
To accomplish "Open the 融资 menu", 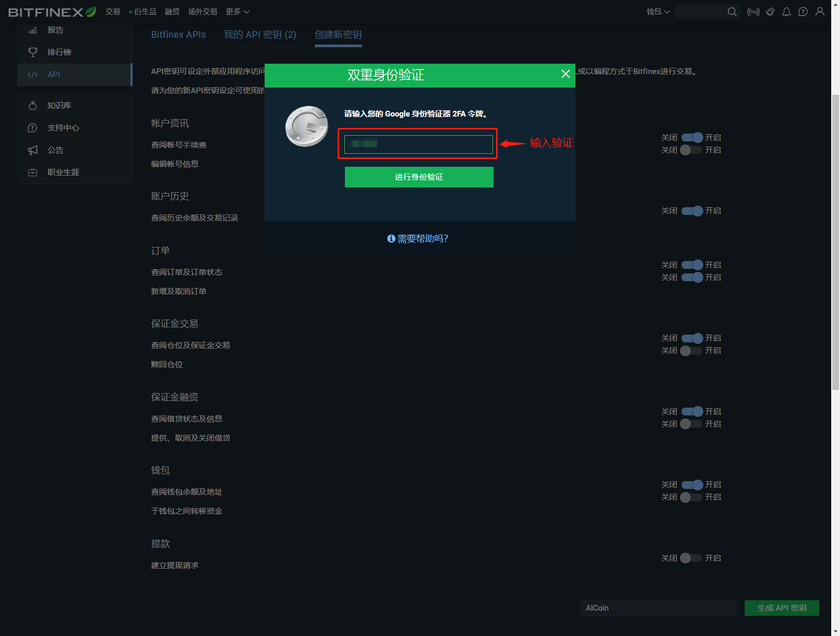I will [172, 12].
